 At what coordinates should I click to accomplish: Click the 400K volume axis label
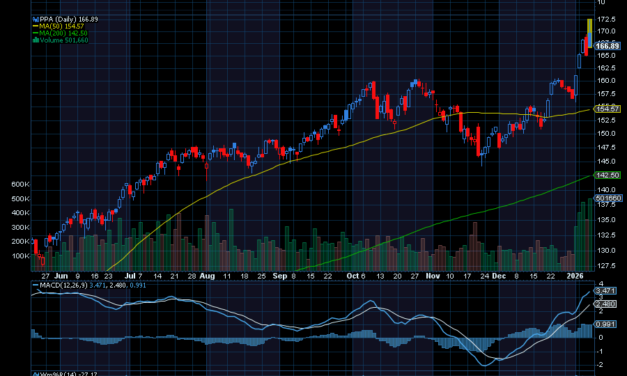(20, 213)
